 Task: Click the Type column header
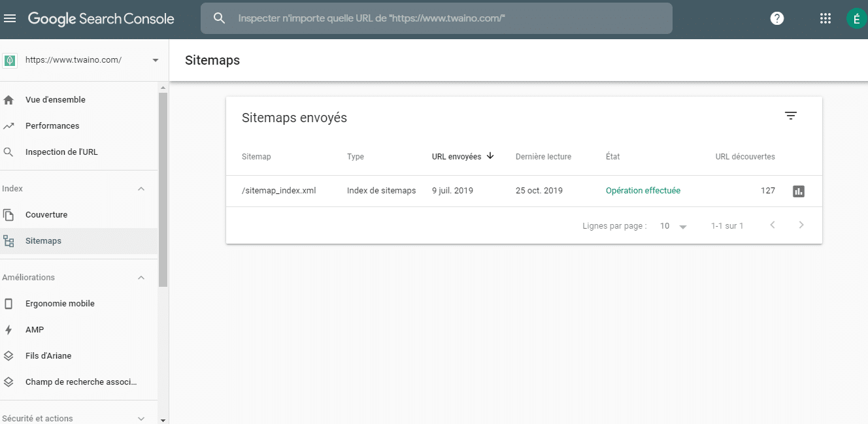[356, 157]
